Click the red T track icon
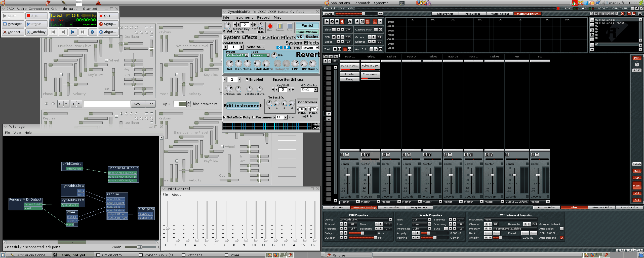644x258 pixels. click(x=345, y=49)
